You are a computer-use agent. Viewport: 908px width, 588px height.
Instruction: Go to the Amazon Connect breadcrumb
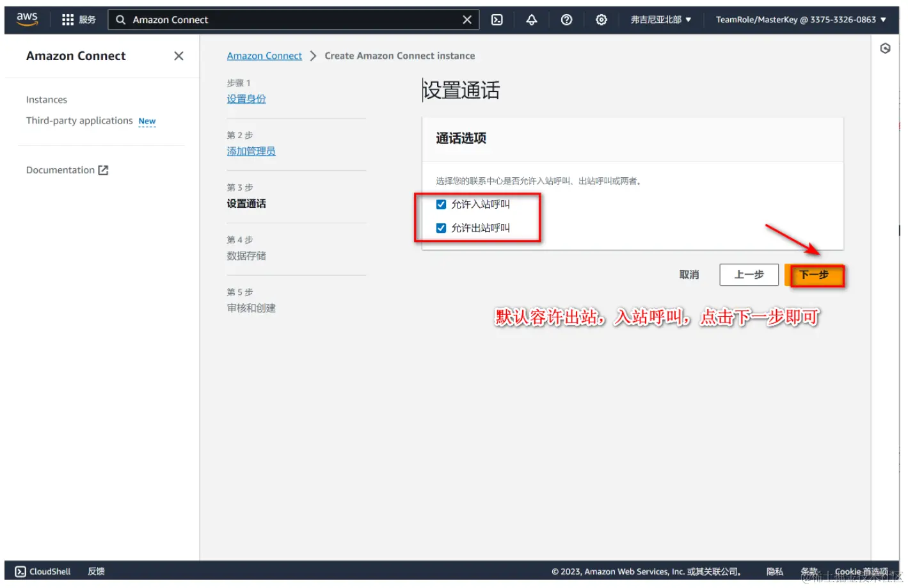coord(264,56)
